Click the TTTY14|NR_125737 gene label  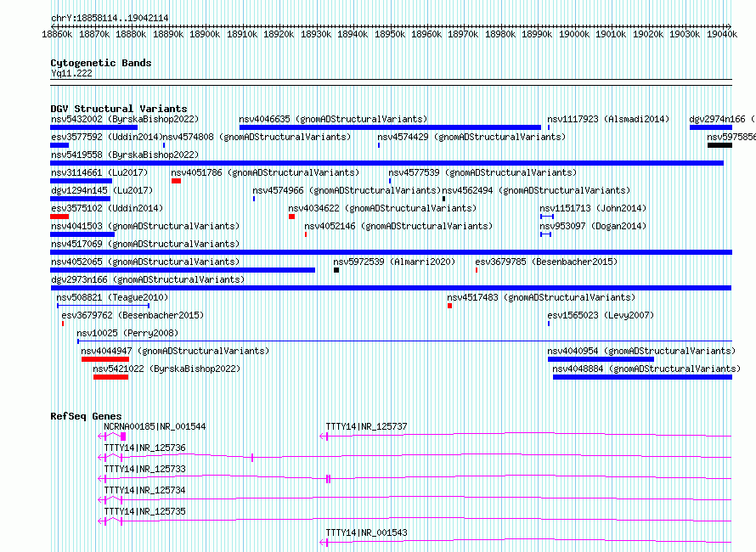(x=366, y=426)
